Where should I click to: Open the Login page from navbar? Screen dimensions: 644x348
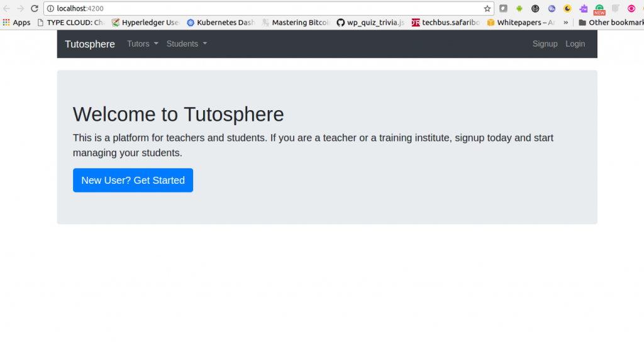click(x=575, y=44)
